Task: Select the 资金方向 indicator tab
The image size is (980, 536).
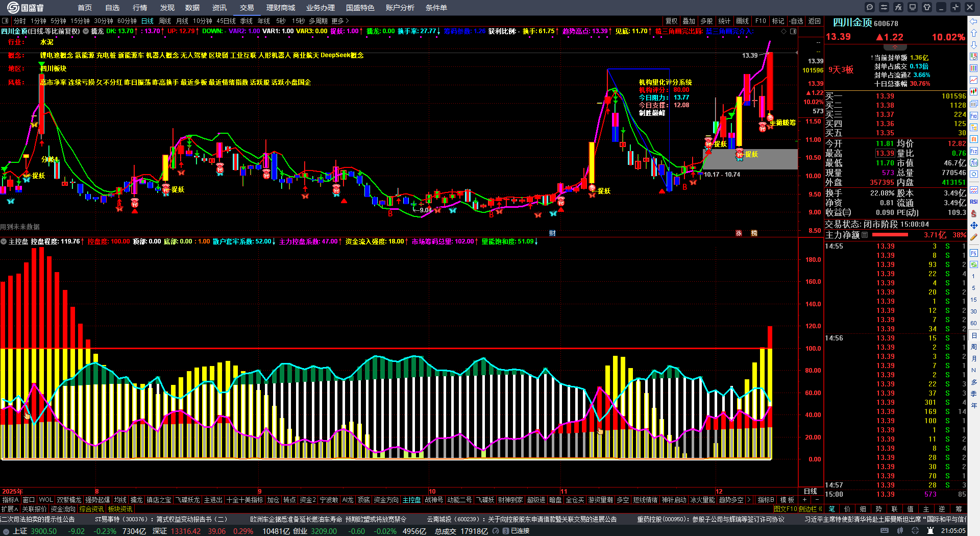Action: pos(386,500)
